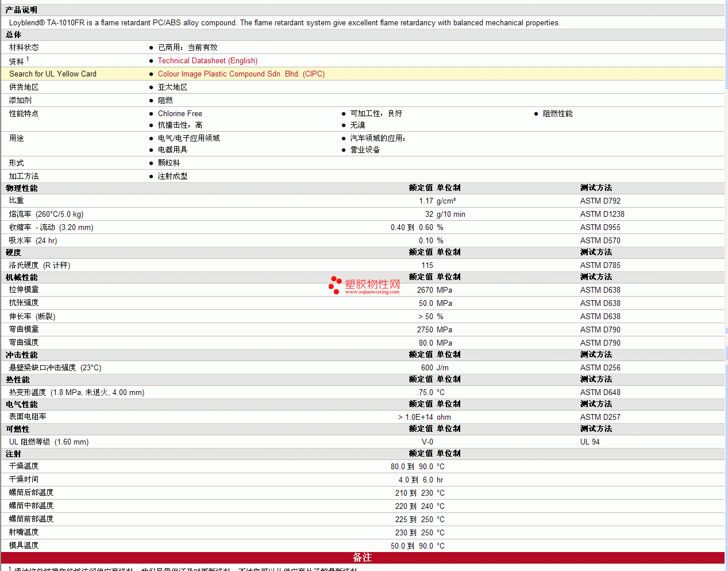This screenshot has height=571, width=728.
Task: Click the ASTM D648 test method cell
Action: pyautogui.click(x=600, y=392)
